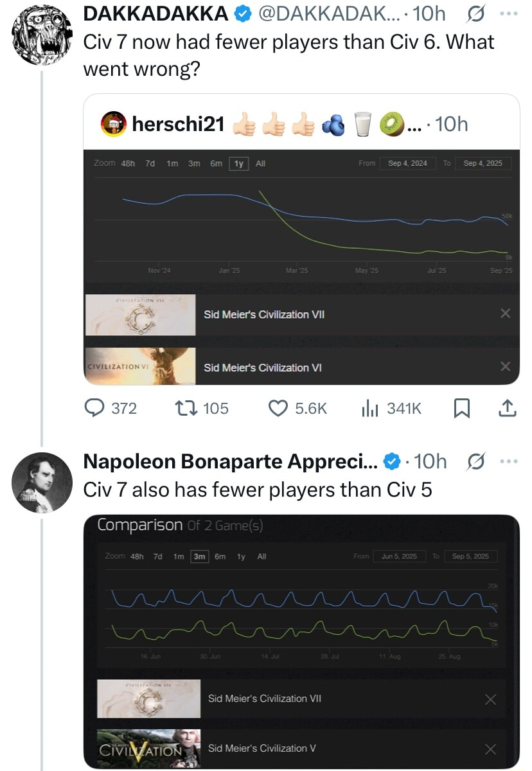Select 3m zoom in the comparison chart
532x771 pixels.
click(199, 556)
